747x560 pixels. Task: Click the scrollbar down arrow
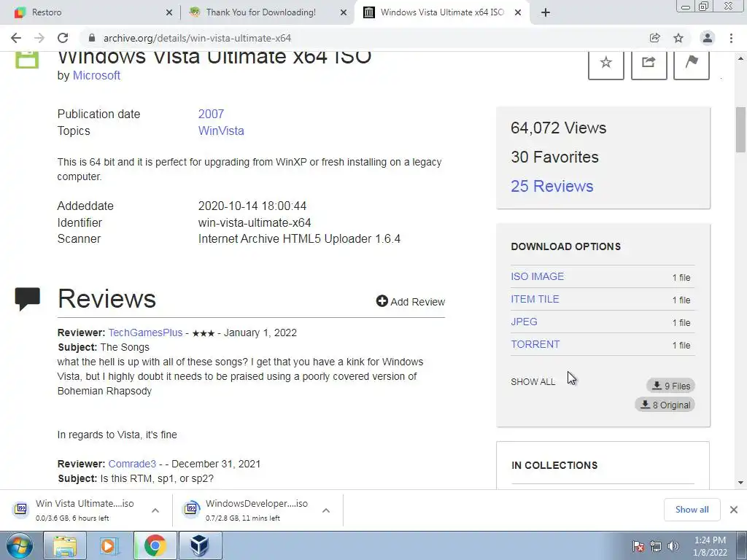click(x=740, y=483)
